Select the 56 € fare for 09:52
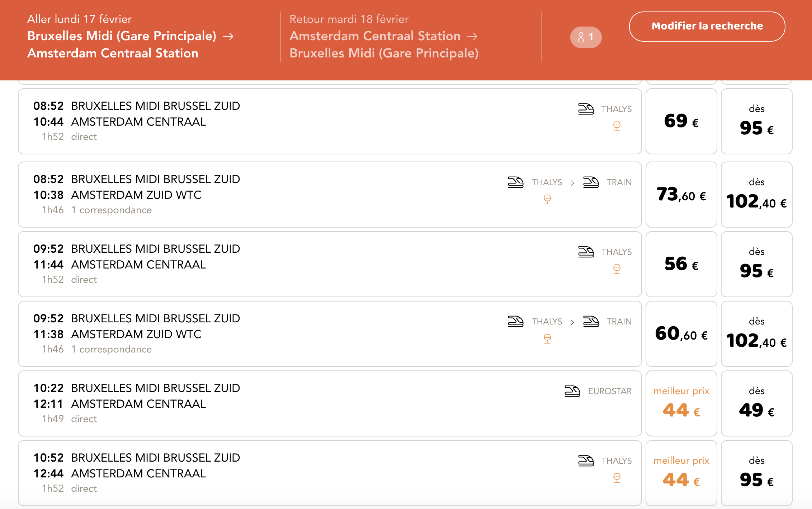The width and height of the screenshot is (812, 509). click(x=681, y=264)
